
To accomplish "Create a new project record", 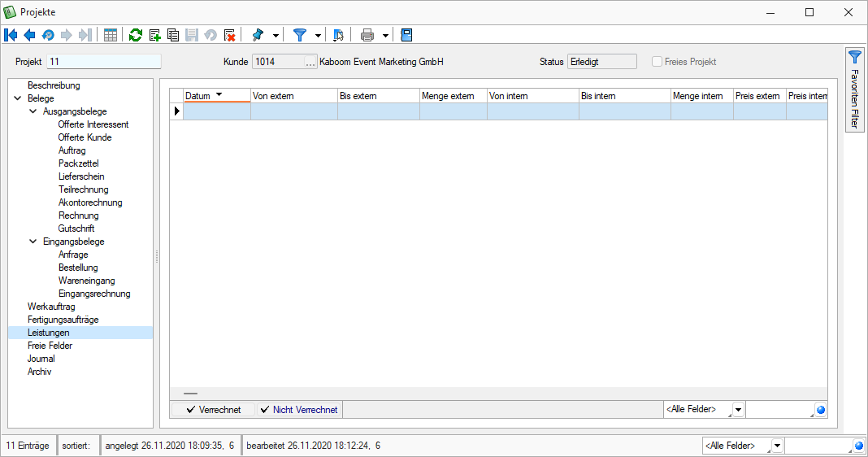I will (155, 36).
